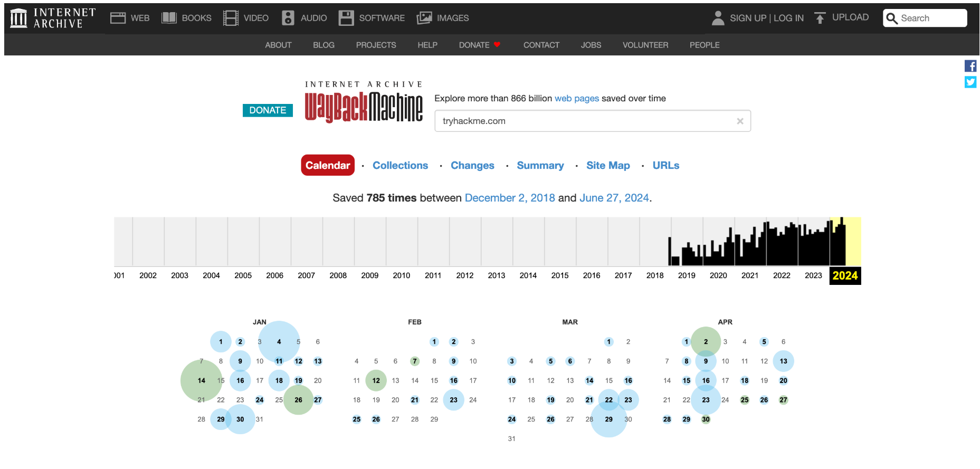The height and width of the screenshot is (469, 980).
Task: Open the Software section icon
Action: tap(346, 18)
